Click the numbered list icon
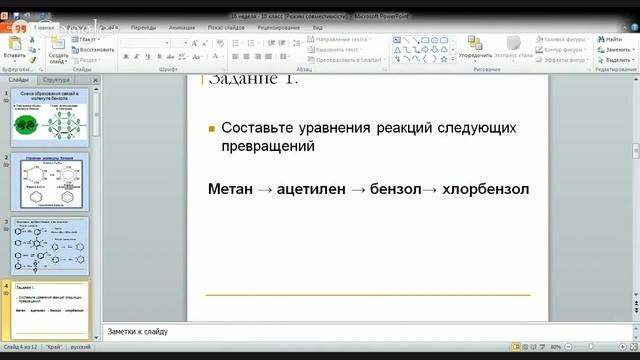This screenshot has width=640, height=360. click(x=252, y=43)
